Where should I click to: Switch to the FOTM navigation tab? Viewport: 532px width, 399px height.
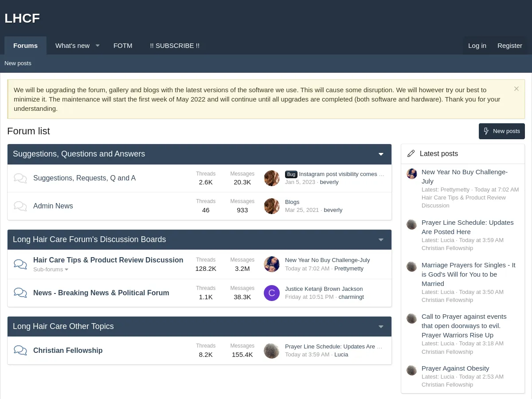click(x=123, y=46)
